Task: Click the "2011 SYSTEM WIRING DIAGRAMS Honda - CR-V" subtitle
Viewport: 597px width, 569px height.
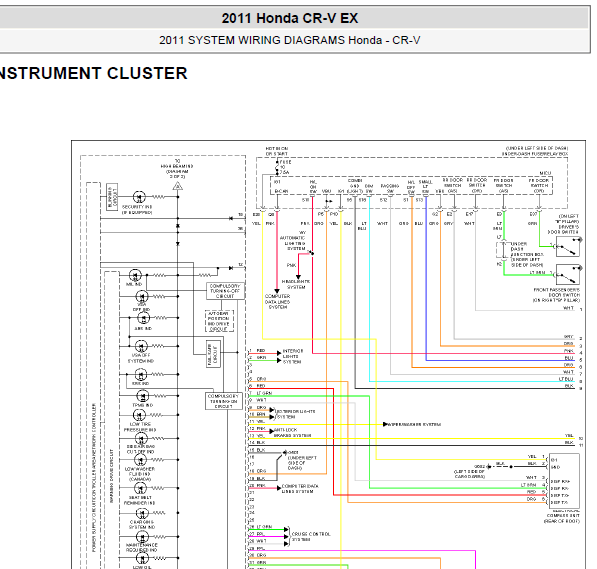Action: click(x=289, y=40)
